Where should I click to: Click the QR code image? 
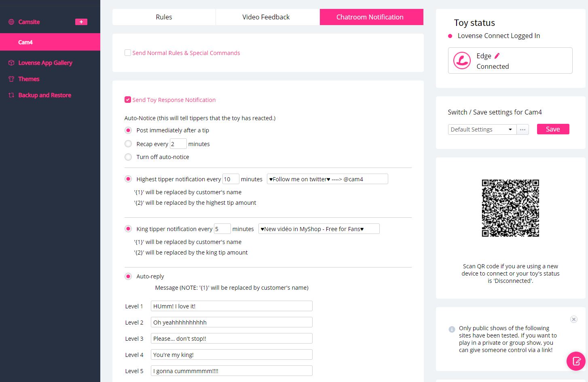tap(510, 208)
